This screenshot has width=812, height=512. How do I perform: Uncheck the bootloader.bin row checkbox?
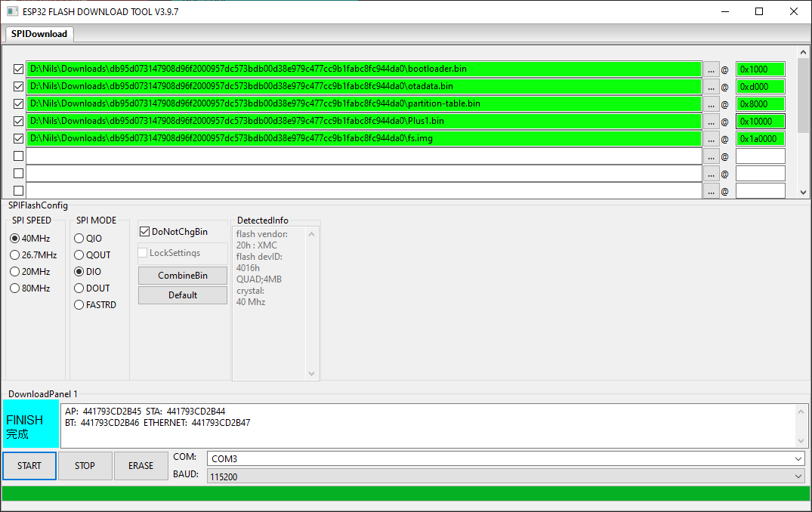click(18, 69)
